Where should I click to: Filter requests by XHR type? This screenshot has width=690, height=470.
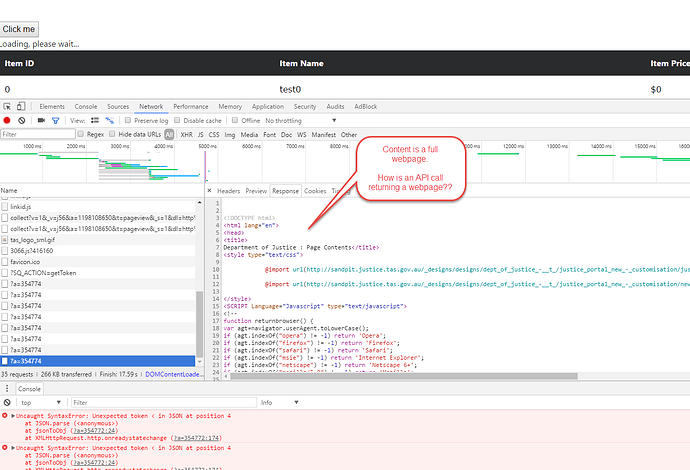(x=187, y=134)
